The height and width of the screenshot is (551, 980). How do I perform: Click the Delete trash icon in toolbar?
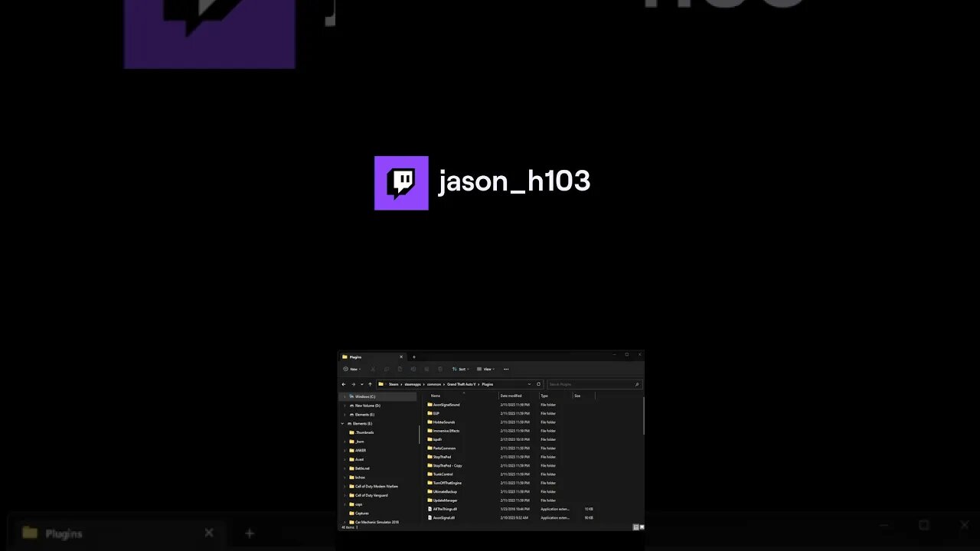click(x=440, y=369)
